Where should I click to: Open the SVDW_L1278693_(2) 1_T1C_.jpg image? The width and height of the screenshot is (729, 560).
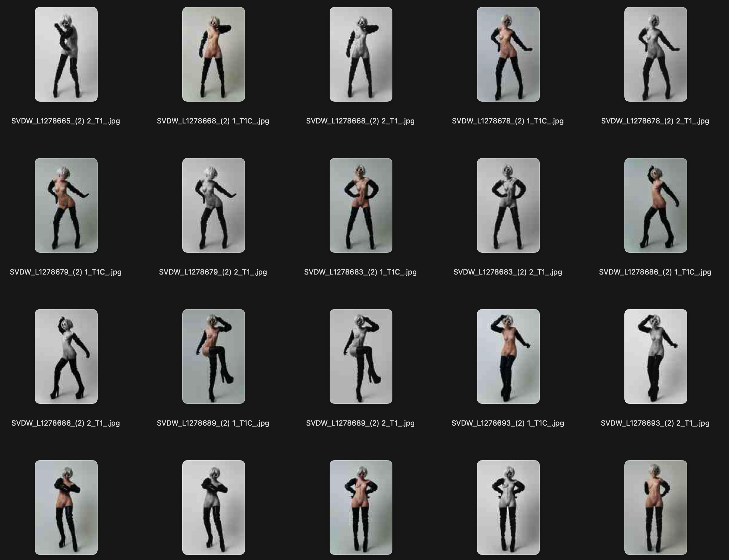click(508, 356)
